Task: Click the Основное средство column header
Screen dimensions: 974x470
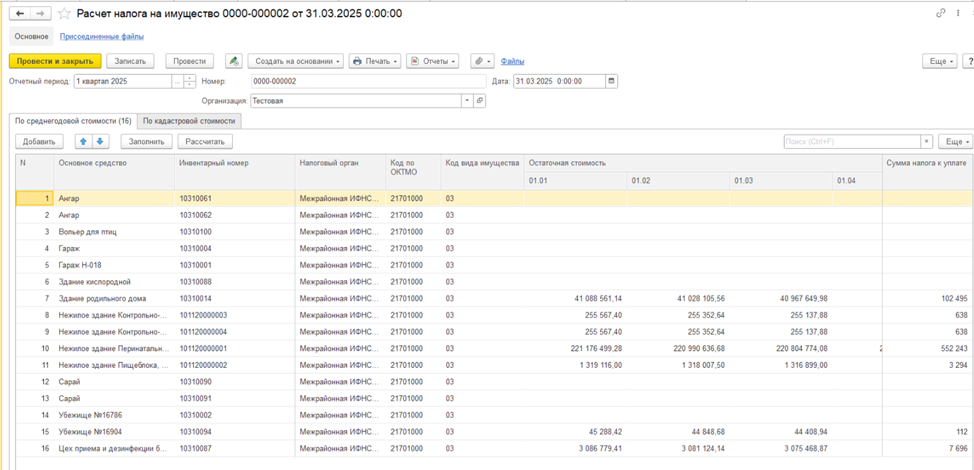Action: point(115,171)
